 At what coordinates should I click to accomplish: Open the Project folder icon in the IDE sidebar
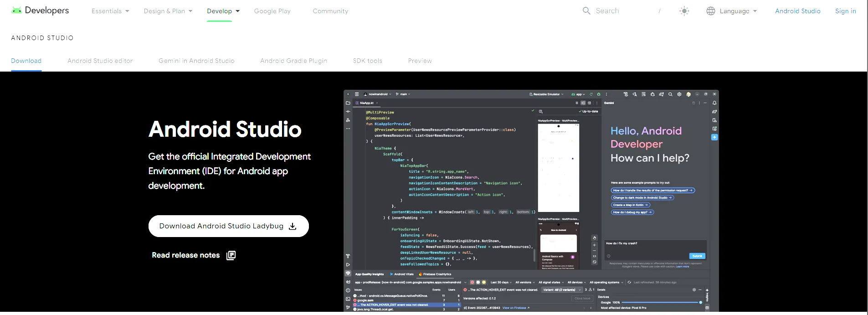point(348,103)
